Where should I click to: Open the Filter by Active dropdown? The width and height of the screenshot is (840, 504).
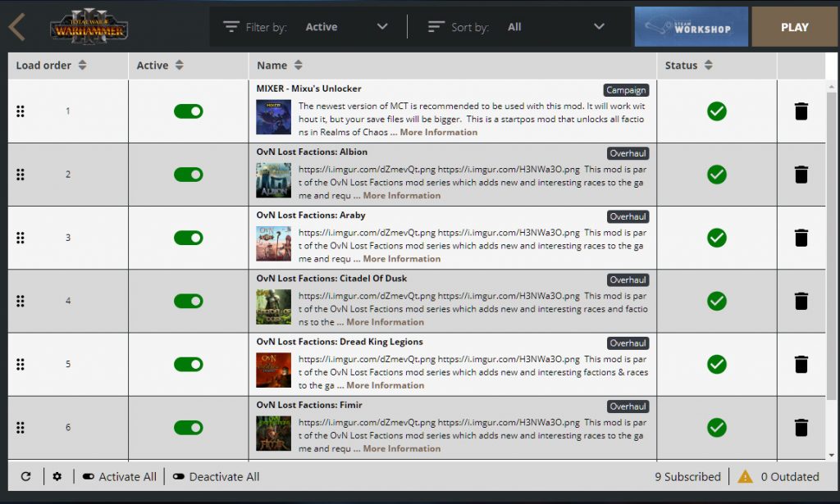point(345,27)
